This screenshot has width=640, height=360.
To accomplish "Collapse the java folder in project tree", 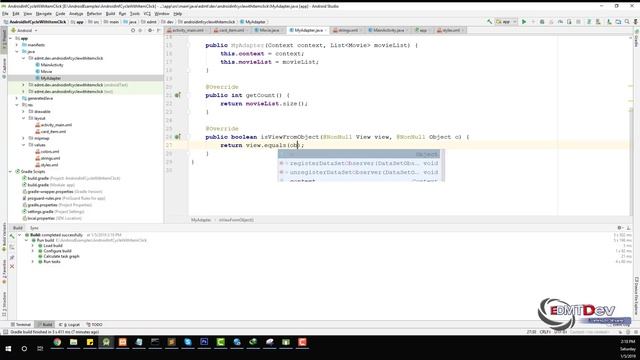I will coord(17,51).
